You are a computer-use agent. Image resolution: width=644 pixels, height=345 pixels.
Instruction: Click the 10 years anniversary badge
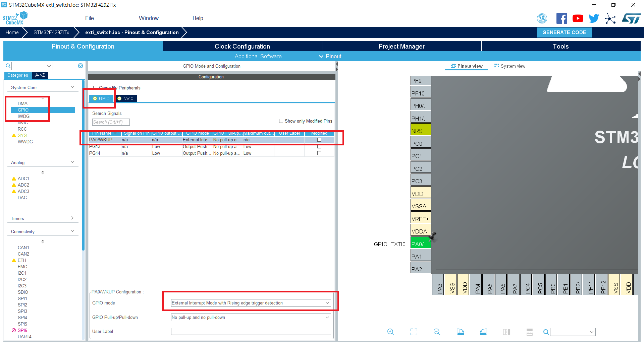[x=542, y=18]
